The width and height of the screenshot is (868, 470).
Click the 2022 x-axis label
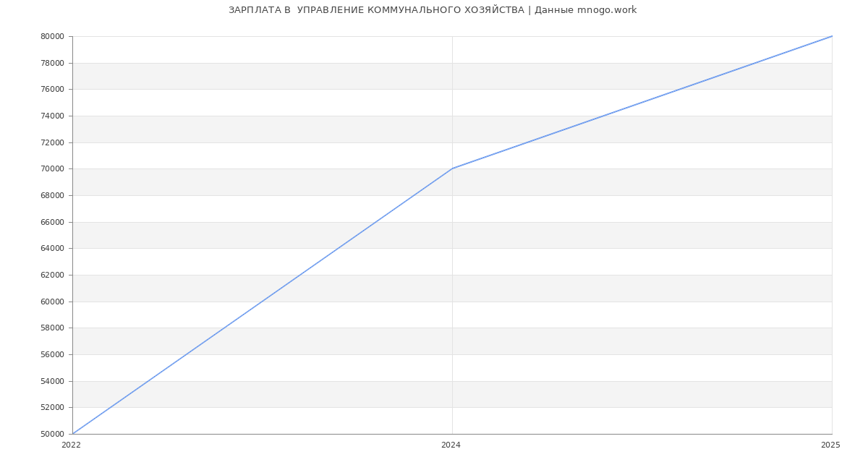click(x=71, y=445)
